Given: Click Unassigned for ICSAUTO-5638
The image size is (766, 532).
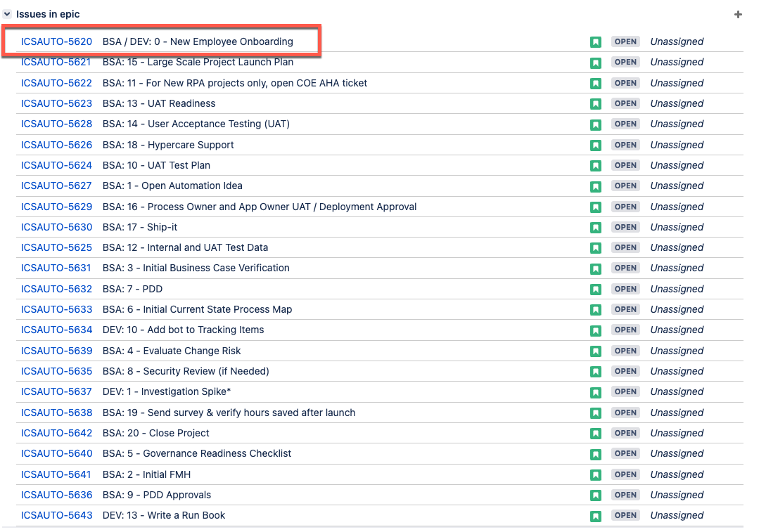Looking at the screenshot, I should [677, 413].
